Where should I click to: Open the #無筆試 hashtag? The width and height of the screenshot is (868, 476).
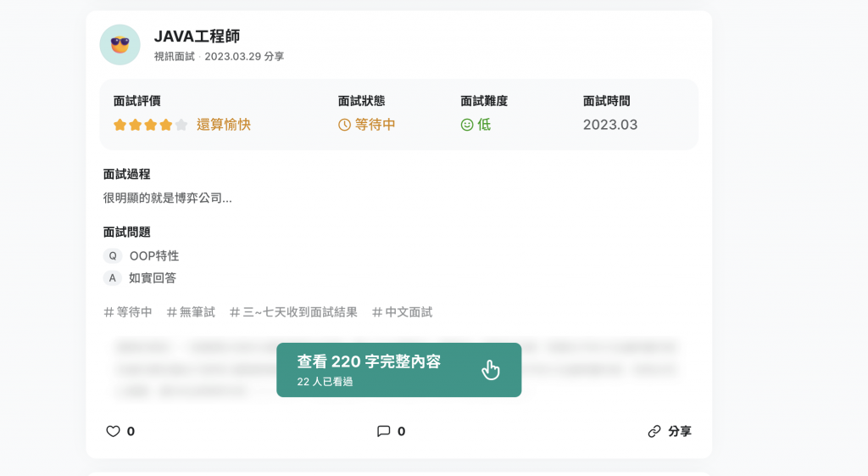pyautogui.click(x=191, y=312)
